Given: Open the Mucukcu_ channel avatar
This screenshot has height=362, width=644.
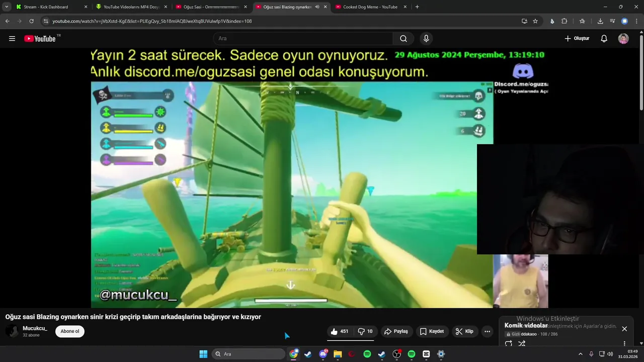Looking at the screenshot, I should [x=12, y=331].
